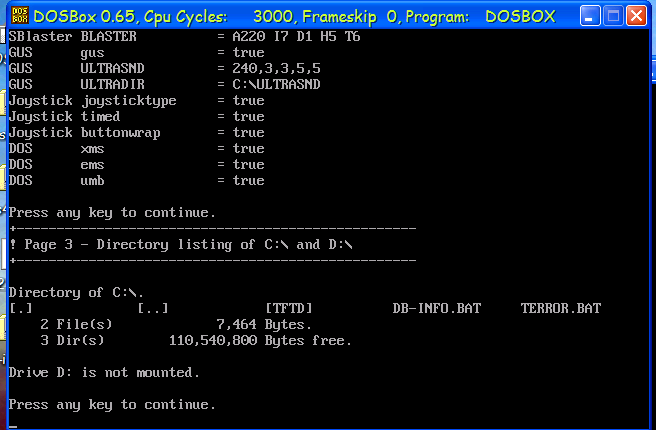Minimize the DOSBox window
The height and width of the screenshot is (430, 656).
[590, 16]
